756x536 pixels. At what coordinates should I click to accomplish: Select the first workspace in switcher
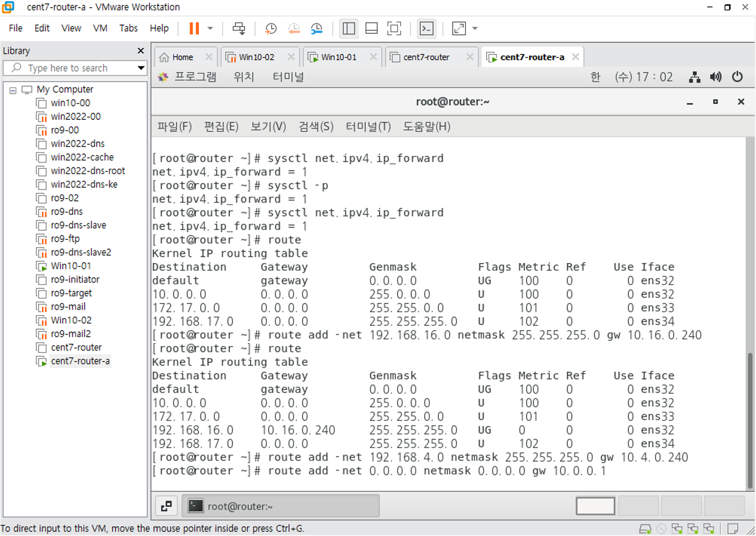point(595,506)
